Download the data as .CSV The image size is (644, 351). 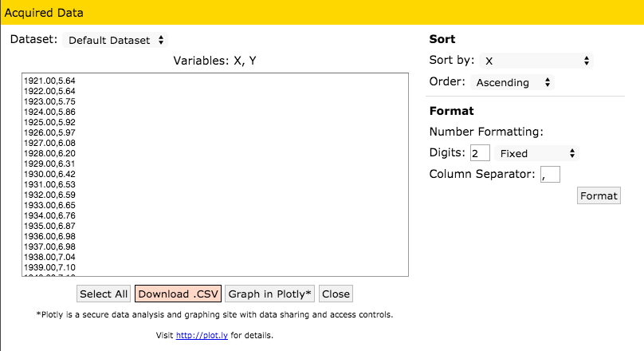pyautogui.click(x=178, y=294)
